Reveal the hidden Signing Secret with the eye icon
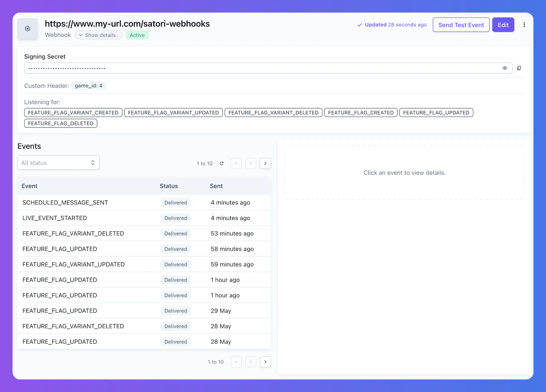The height and width of the screenshot is (392, 546). (x=505, y=68)
